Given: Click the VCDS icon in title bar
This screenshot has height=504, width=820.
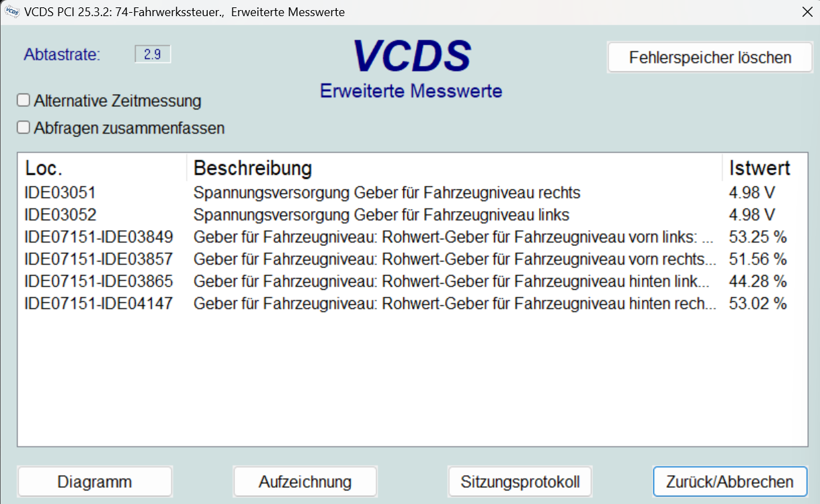Looking at the screenshot, I should 11,12.
